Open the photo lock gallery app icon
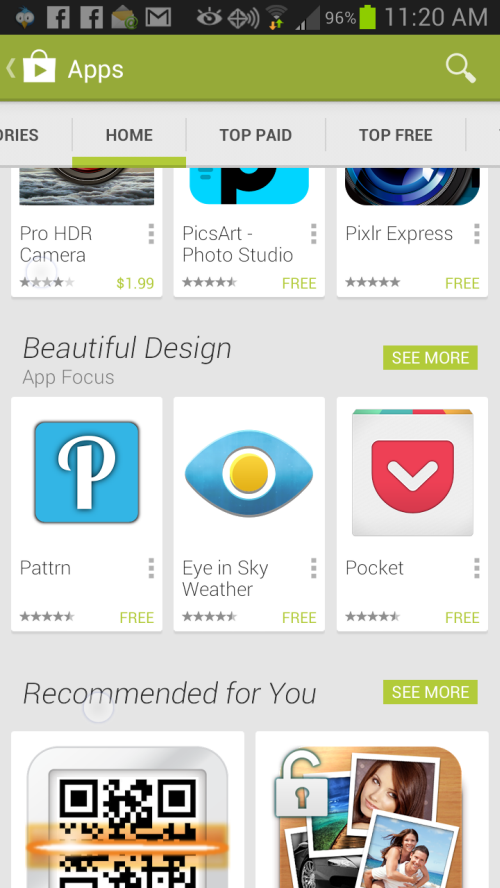The height and width of the screenshot is (888, 500). [371, 817]
